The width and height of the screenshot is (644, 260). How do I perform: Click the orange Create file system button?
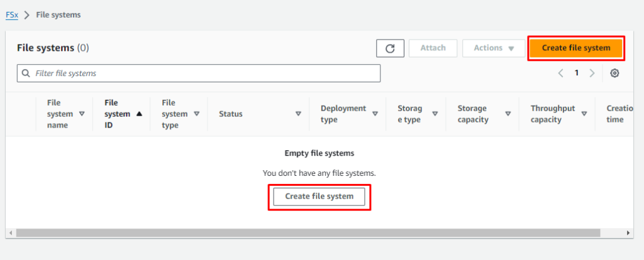[x=576, y=48]
